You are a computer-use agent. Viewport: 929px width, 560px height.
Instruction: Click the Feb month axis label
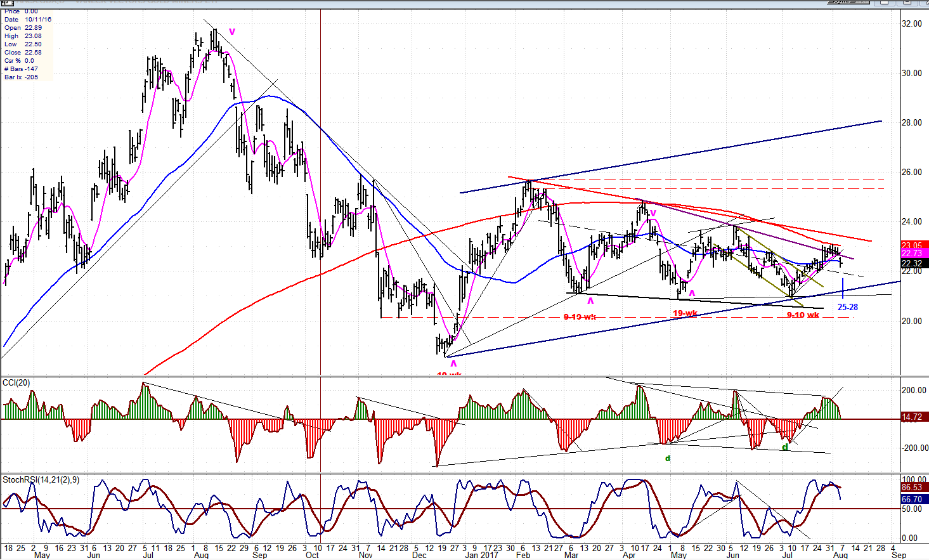coord(523,555)
